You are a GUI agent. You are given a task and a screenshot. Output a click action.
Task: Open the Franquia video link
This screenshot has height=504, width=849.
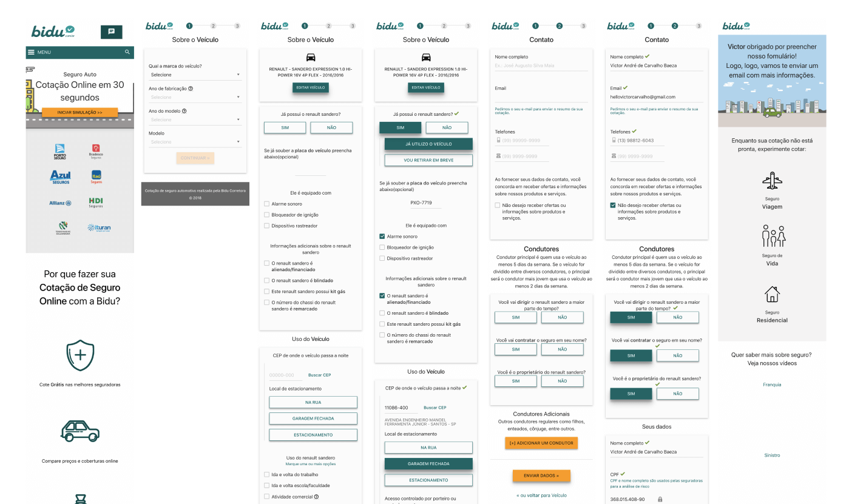point(772,385)
